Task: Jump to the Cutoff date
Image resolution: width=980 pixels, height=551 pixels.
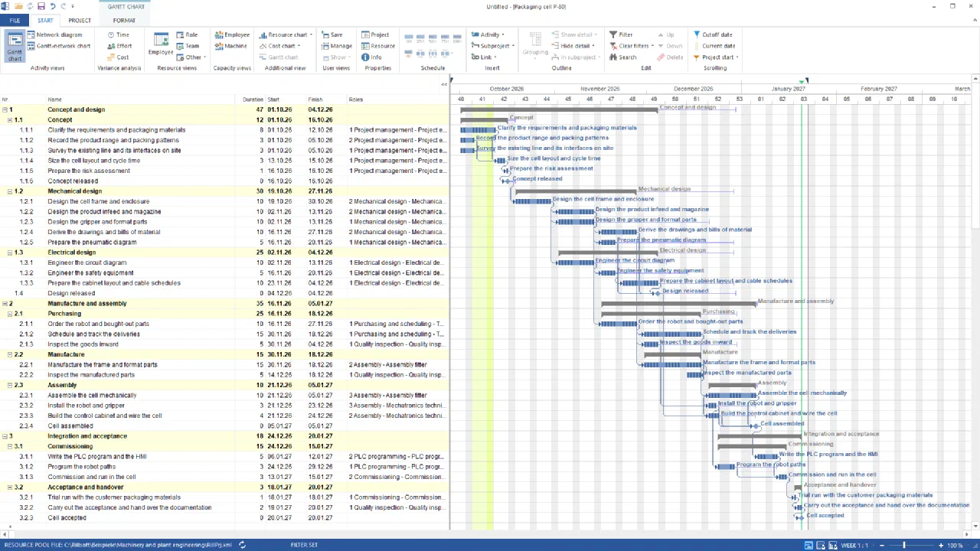Action: coord(713,34)
